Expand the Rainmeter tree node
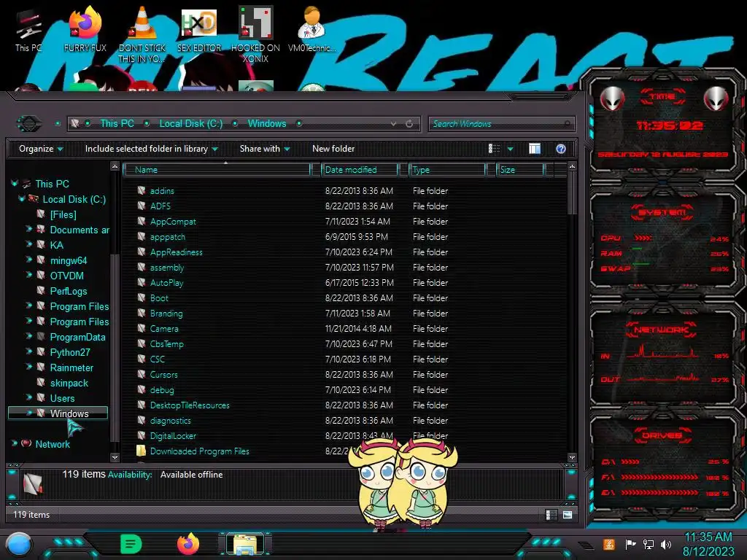Screen dimensions: 747x560 click(29, 367)
